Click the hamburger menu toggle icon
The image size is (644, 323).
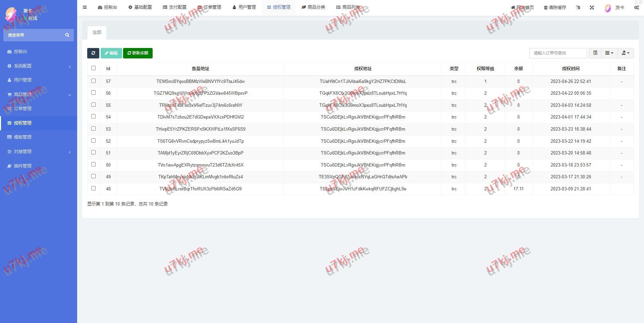pyautogui.click(x=85, y=7)
